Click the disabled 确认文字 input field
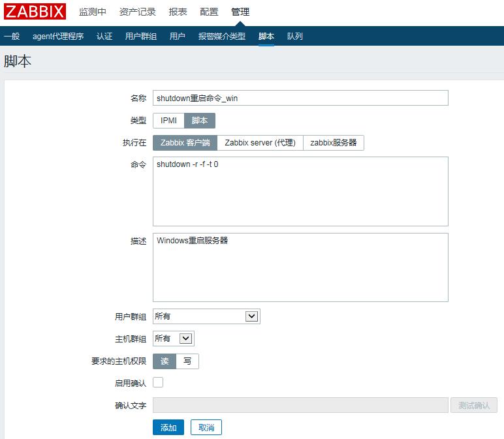This screenshot has height=439, width=504. [x=300, y=405]
